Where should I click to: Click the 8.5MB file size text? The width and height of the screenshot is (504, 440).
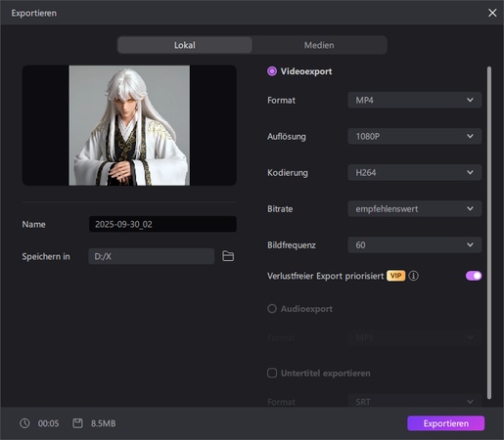pos(103,423)
